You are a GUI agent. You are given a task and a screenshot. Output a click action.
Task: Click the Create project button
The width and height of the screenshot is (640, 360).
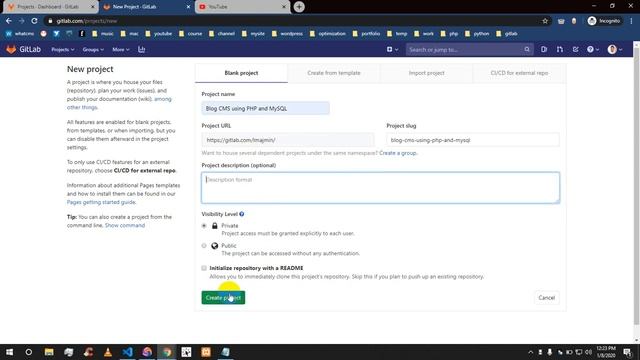pyautogui.click(x=223, y=298)
